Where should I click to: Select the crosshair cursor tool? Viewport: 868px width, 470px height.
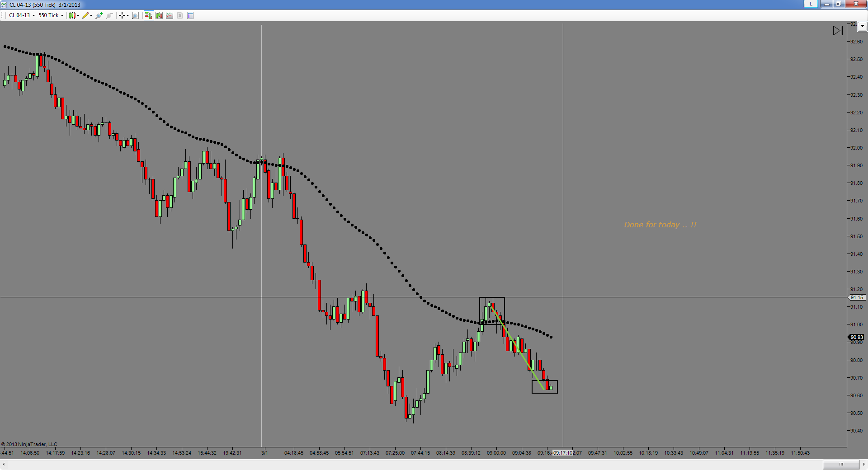(122, 15)
